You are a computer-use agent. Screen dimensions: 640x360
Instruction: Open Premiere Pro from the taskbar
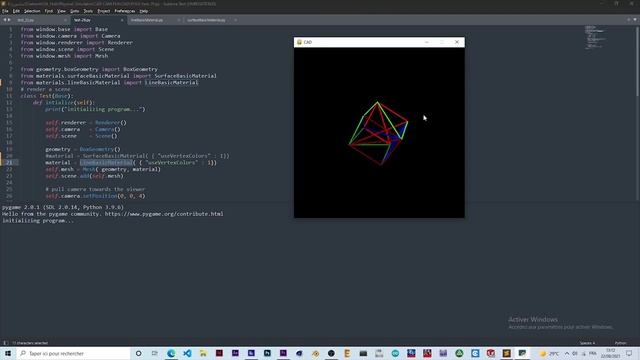click(x=283, y=353)
